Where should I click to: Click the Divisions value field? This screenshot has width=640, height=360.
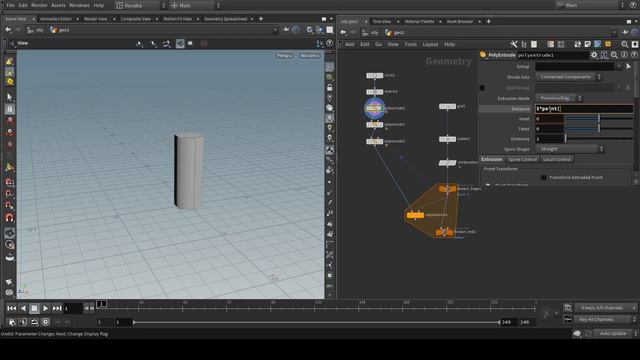(x=549, y=139)
